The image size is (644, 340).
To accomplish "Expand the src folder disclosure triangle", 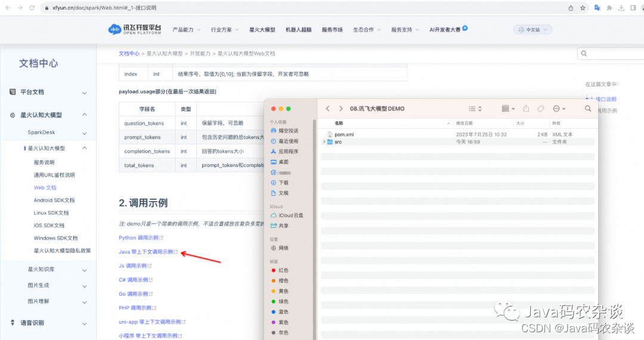I will pos(324,142).
